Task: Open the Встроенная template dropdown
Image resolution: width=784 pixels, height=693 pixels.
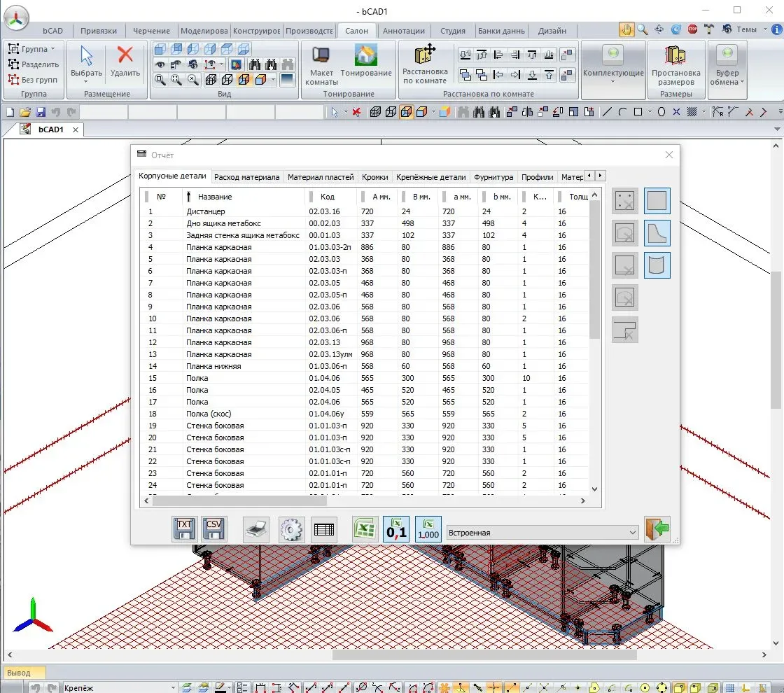Action: (542, 533)
